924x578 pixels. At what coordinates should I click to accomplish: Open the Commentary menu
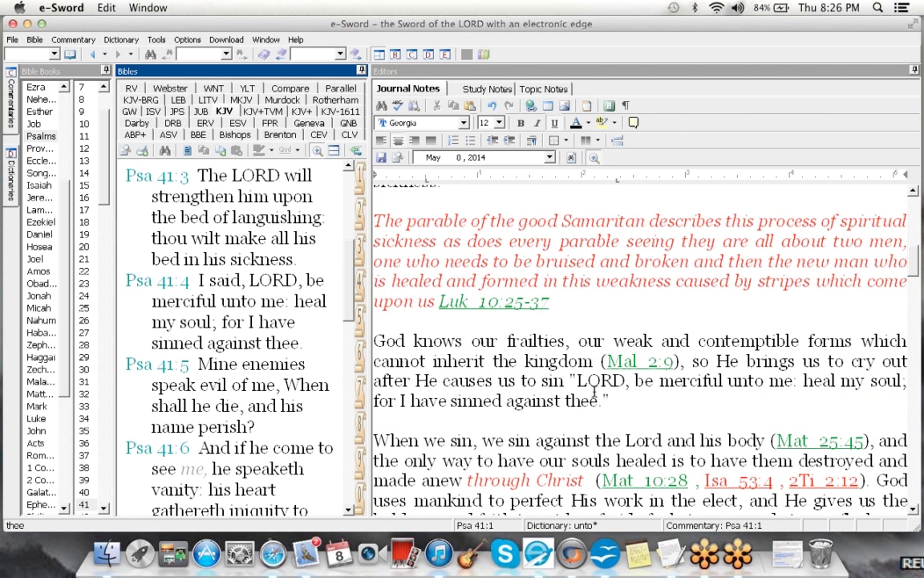(x=73, y=40)
